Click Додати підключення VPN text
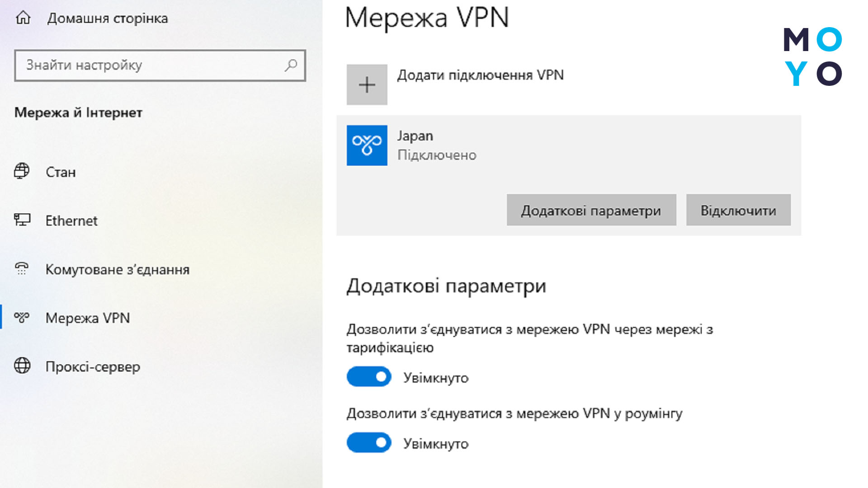 481,75
